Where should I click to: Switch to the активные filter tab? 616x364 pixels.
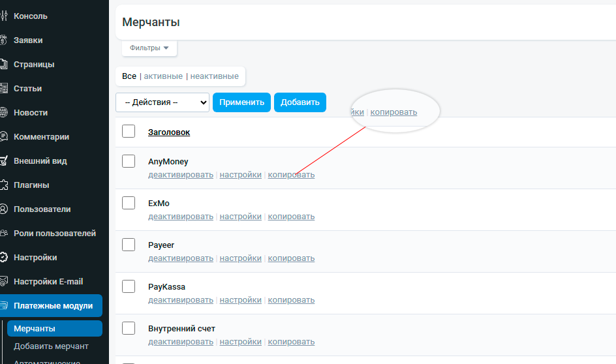point(163,76)
